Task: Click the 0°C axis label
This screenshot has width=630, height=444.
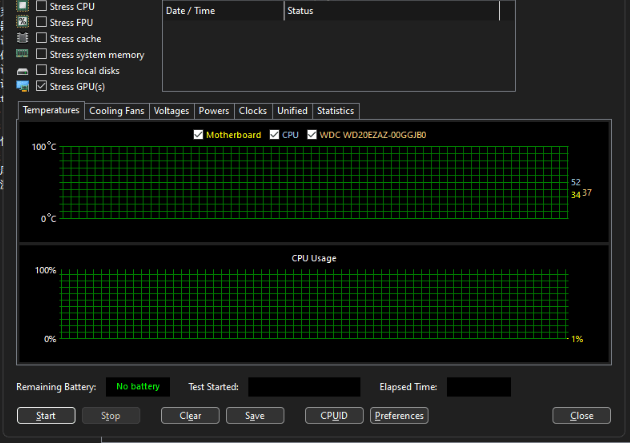Action: pos(49,219)
